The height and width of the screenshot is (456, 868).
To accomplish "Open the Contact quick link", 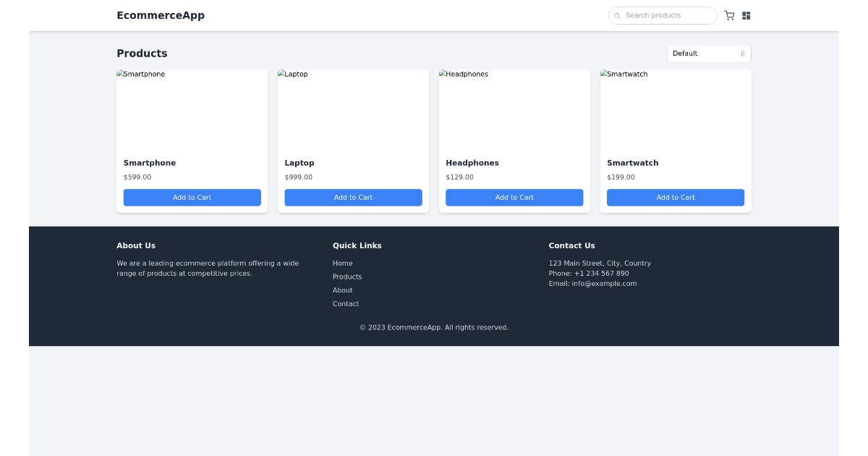I will (x=345, y=303).
